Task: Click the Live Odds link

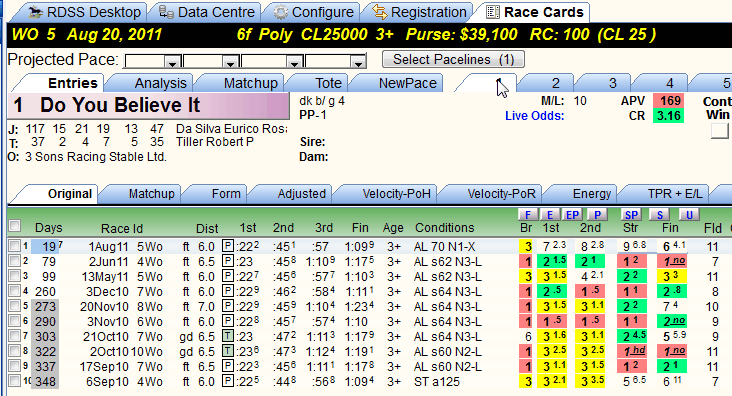Action: [x=534, y=116]
